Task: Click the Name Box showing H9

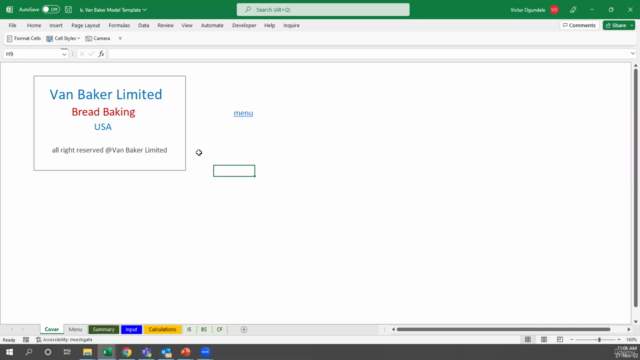Action: (32, 54)
